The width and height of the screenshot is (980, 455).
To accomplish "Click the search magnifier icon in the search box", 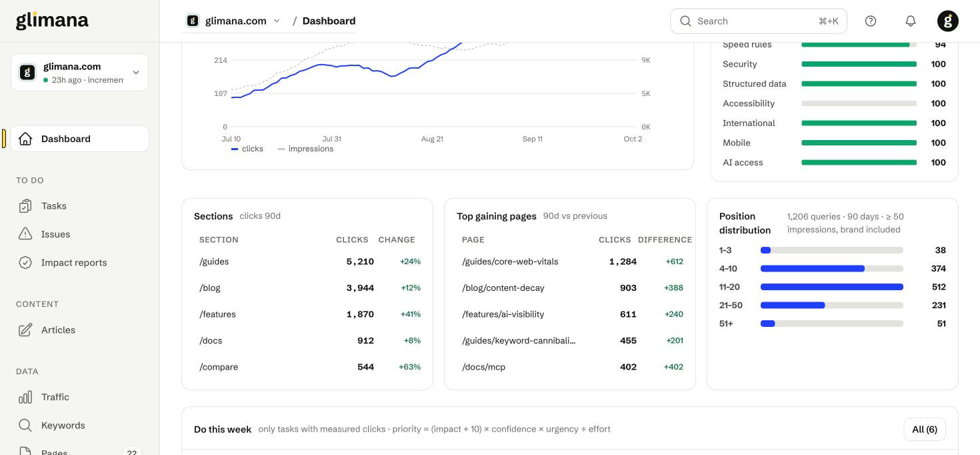I will coord(685,21).
